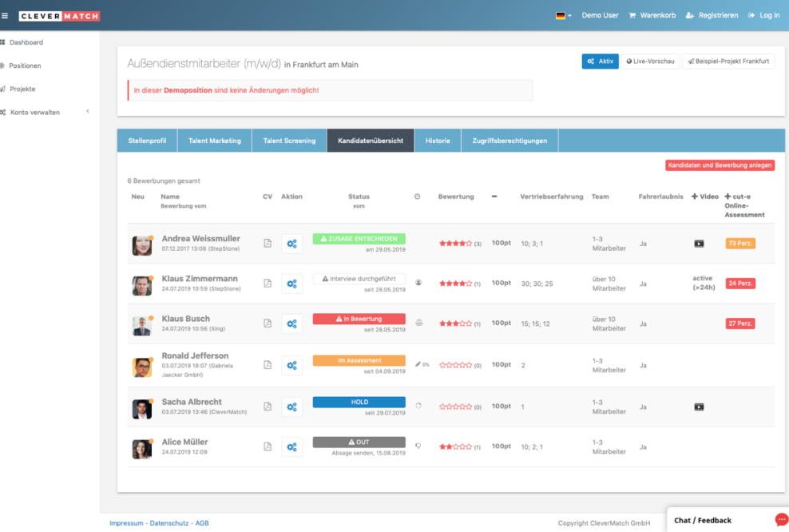The width and height of the screenshot is (789, 532).
Task: Click the person icon beside Klaus Zimmermann's status
Action: pos(418,283)
